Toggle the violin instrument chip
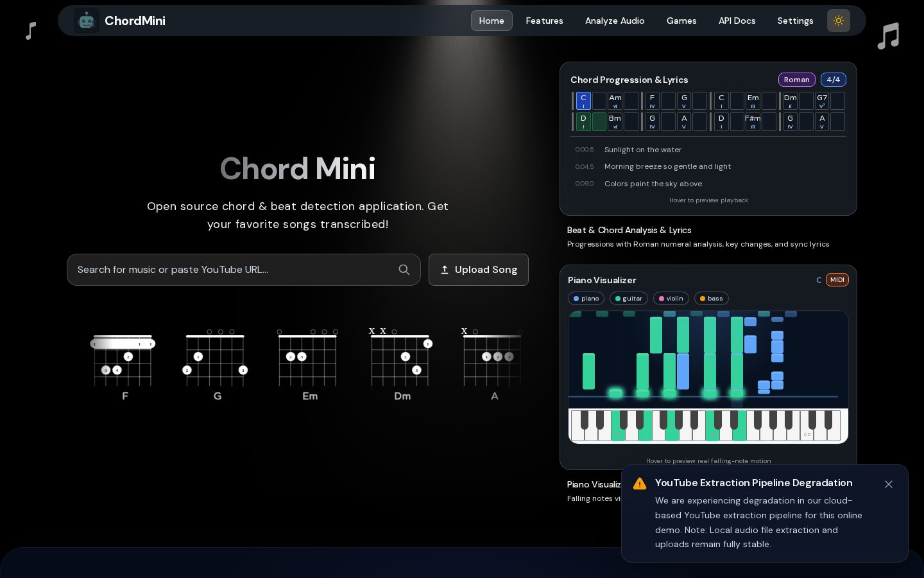This screenshot has height=578, width=924. pyautogui.click(x=671, y=298)
